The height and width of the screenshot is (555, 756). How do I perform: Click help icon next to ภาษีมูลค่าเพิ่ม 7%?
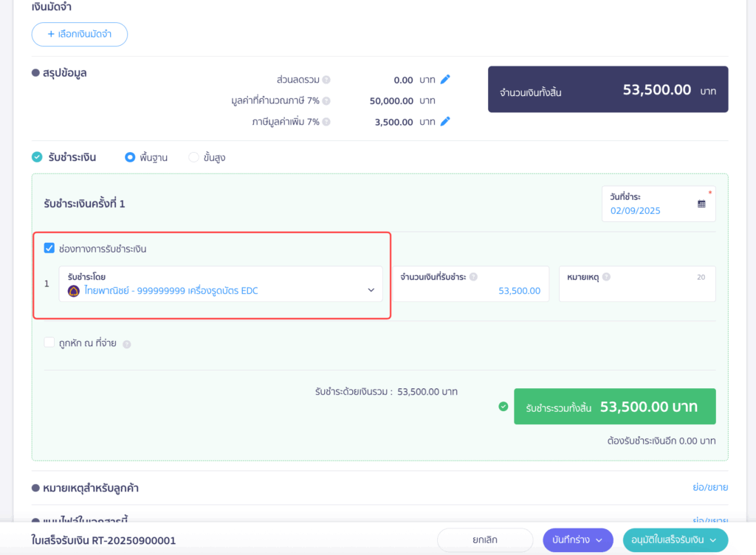[x=326, y=123]
